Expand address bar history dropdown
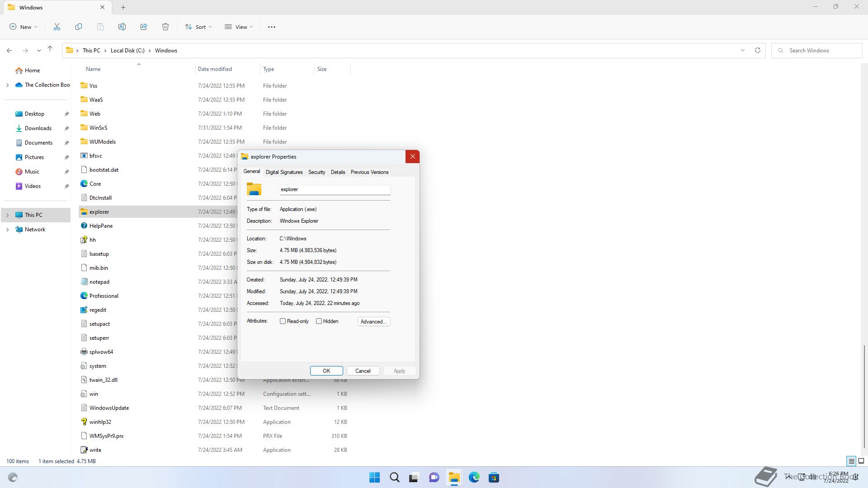Viewport: 868px width, 488px height. [x=742, y=50]
